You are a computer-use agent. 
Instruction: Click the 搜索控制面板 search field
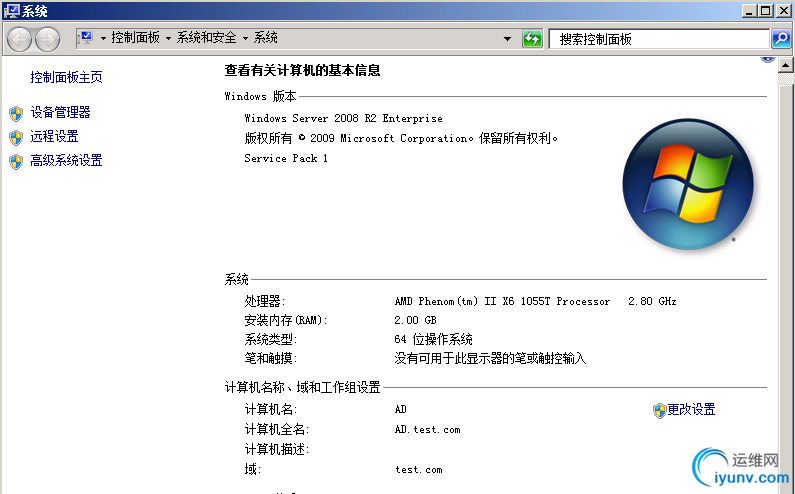coord(659,39)
